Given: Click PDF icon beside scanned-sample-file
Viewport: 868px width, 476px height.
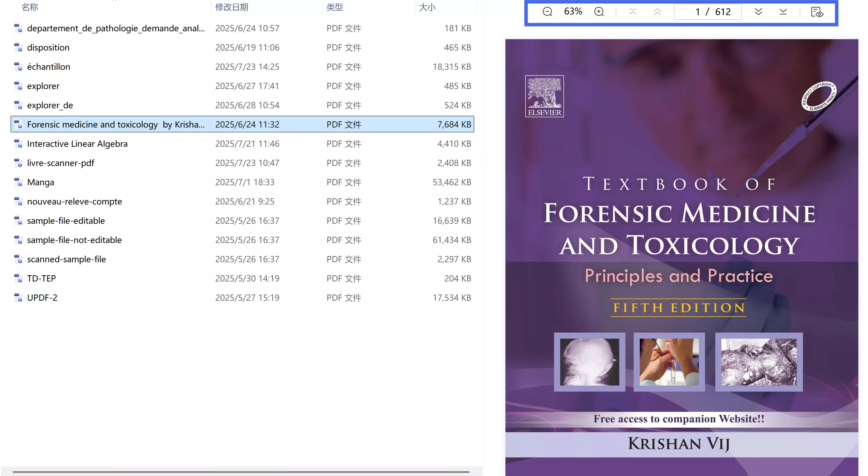Looking at the screenshot, I should pos(18,259).
